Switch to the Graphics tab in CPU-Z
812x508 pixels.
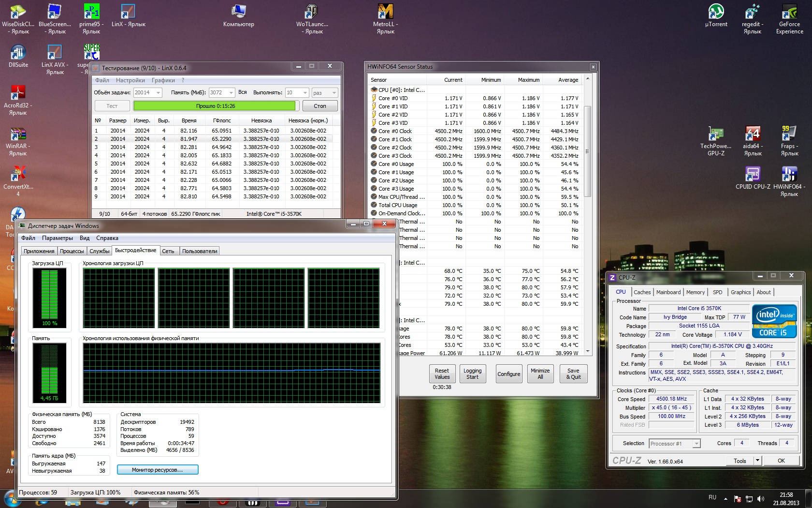(740, 292)
